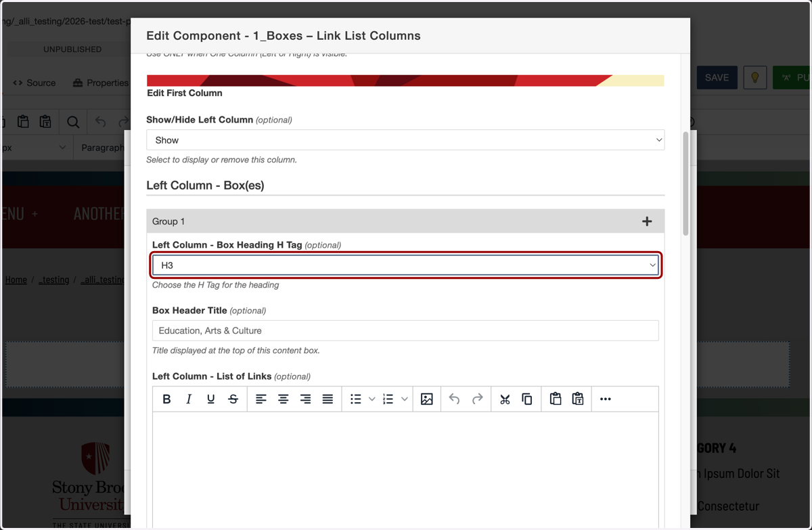
Task: Click the dialog vertical scrollbar
Action: (685, 183)
